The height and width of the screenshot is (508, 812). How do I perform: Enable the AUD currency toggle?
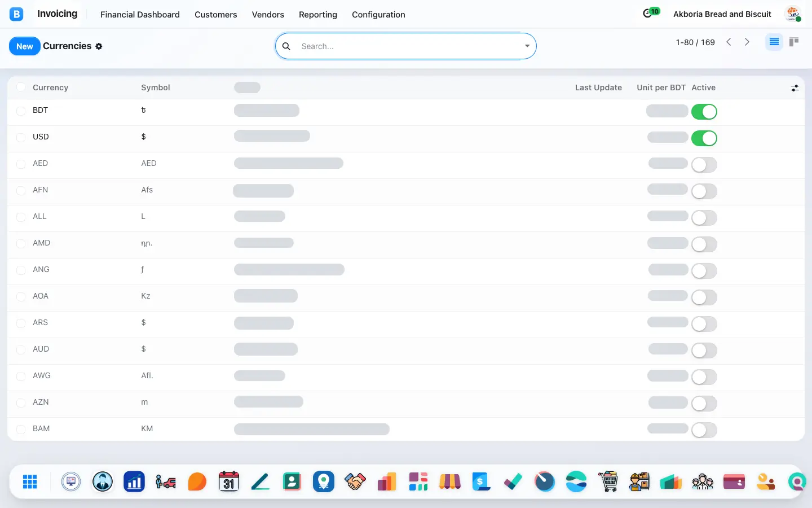click(704, 351)
